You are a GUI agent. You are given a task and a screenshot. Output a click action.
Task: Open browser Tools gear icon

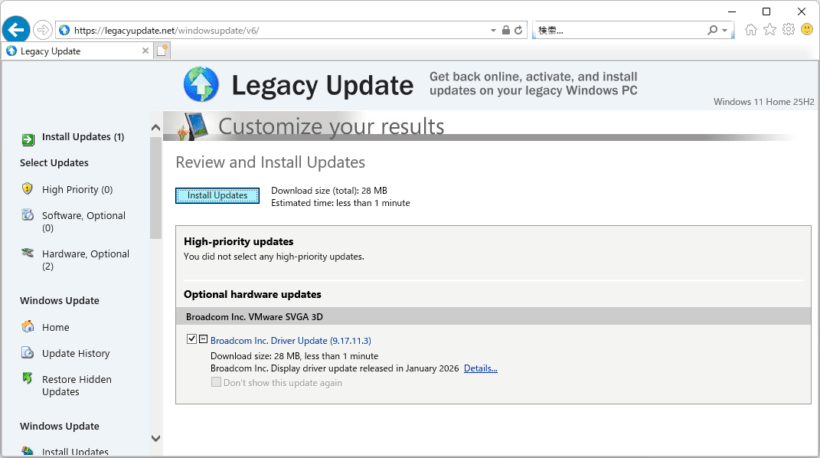[789, 30]
